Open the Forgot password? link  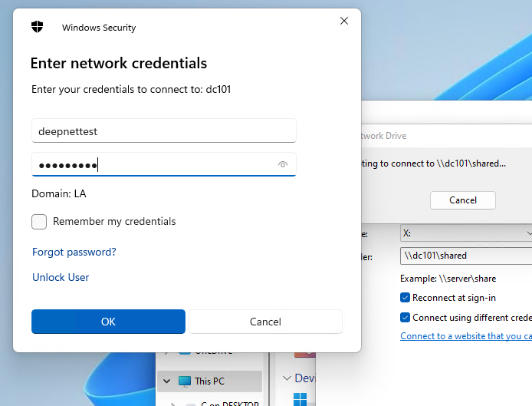pyautogui.click(x=74, y=252)
